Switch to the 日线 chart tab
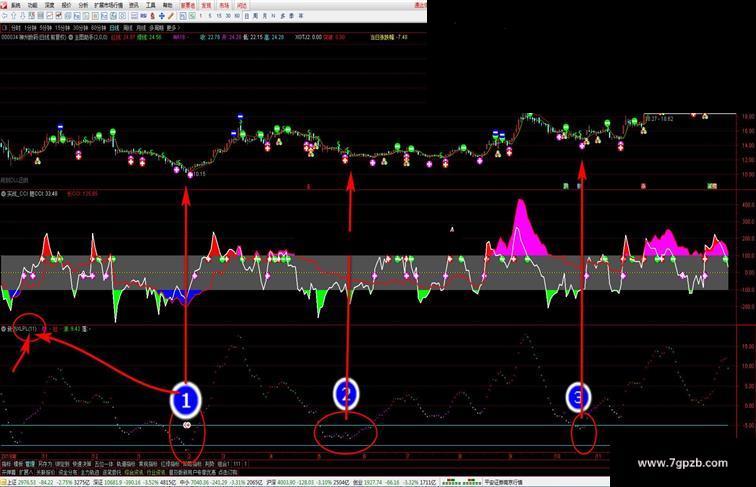 pyautogui.click(x=115, y=28)
